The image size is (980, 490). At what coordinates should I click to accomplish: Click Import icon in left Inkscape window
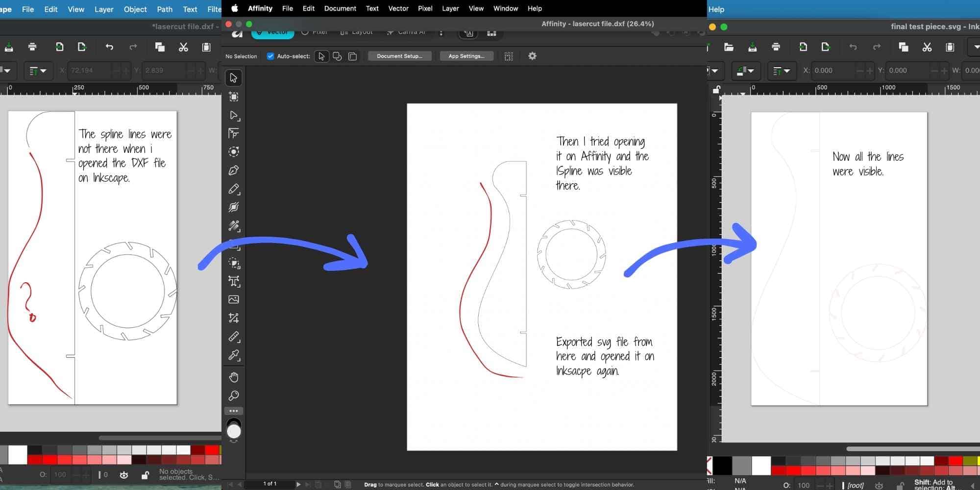(x=59, y=47)
